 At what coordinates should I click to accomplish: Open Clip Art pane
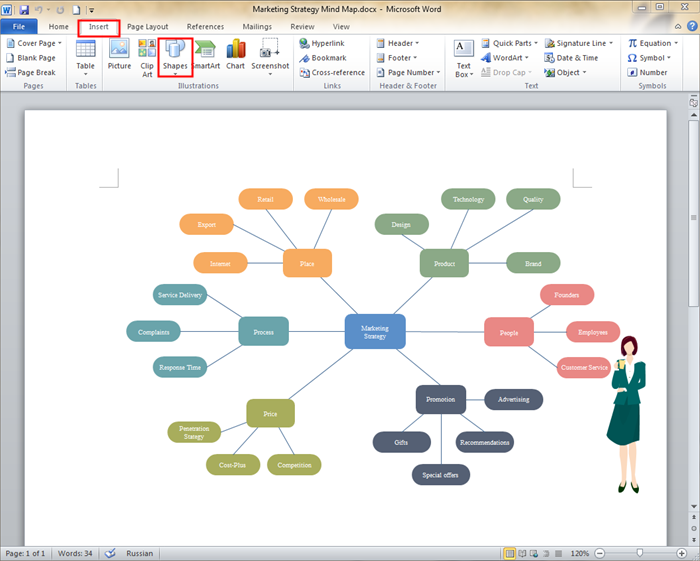(x=147, y=55)
